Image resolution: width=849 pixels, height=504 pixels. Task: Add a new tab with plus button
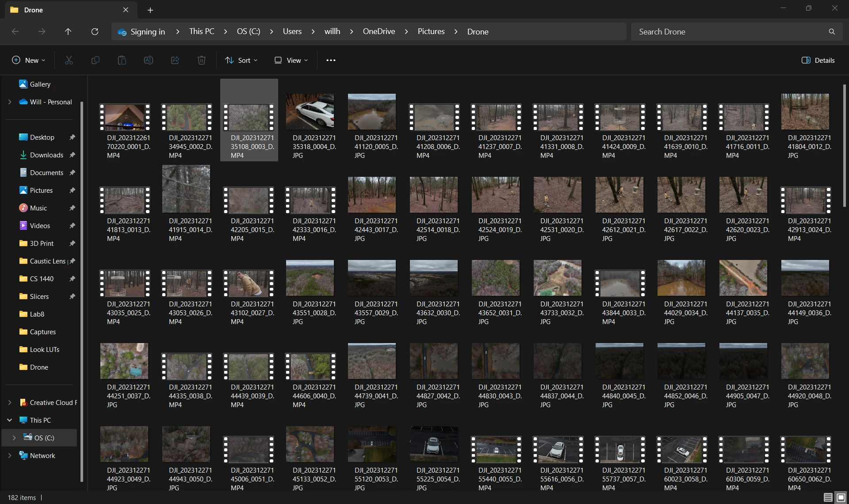coord(150,10)
